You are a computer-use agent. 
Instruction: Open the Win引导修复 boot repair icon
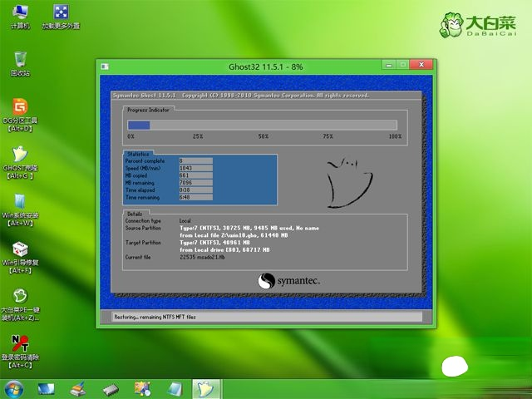point(20,257)
